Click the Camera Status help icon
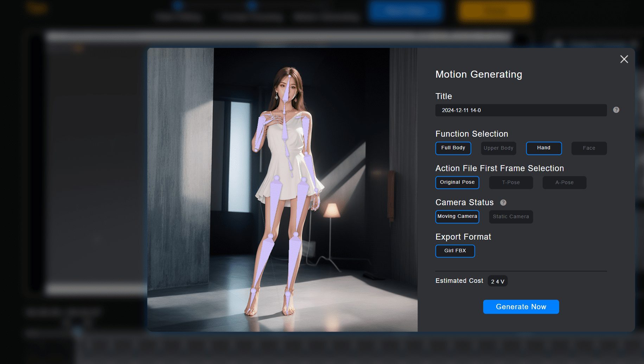Viewport: 644px width, 364px height. tap(503, 202)
